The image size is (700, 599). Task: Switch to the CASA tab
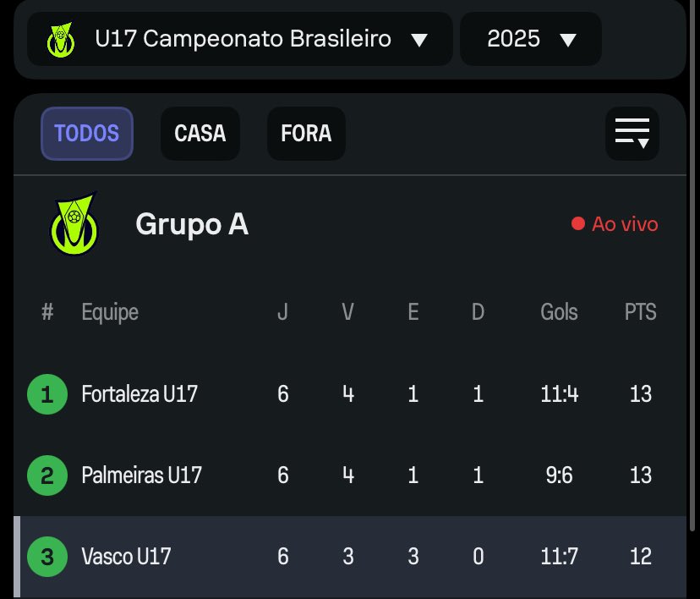click(200, 134)
